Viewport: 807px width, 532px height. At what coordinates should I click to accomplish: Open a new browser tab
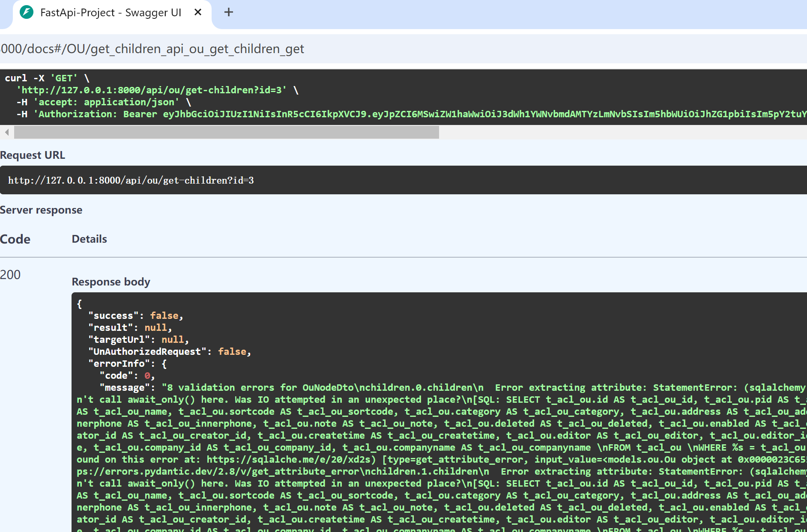[229, 12]
